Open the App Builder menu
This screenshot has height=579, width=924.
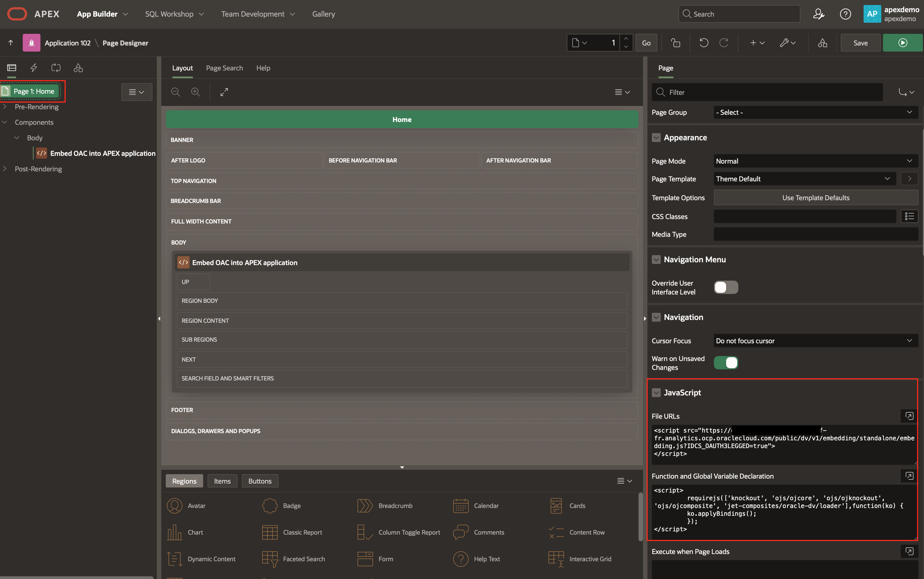[x=102, y=14]
